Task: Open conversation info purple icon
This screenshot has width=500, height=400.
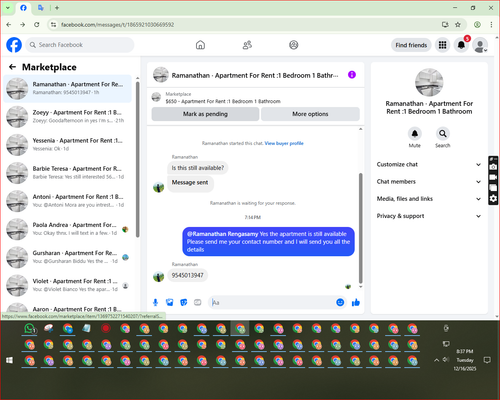Action: (352, 75)
